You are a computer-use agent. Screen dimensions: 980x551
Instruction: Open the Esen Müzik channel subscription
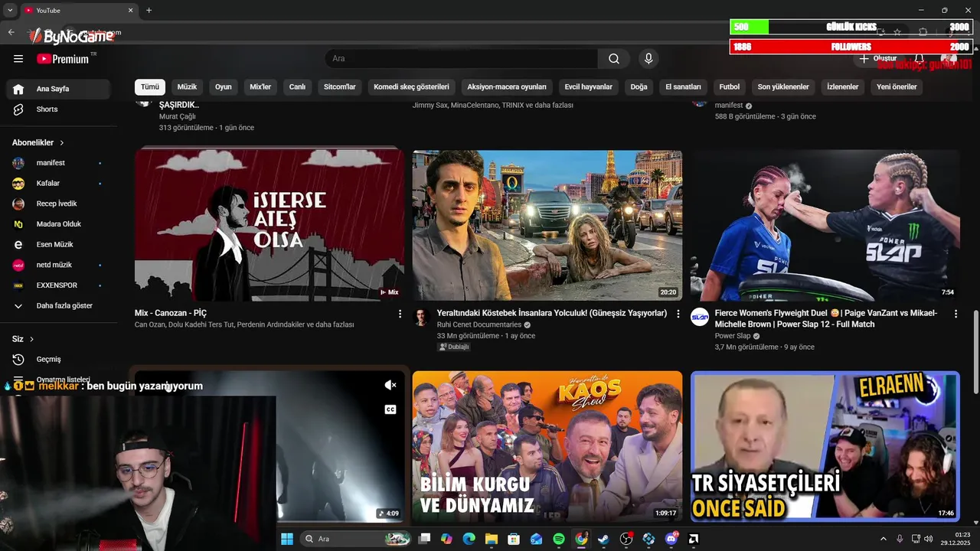58,245
